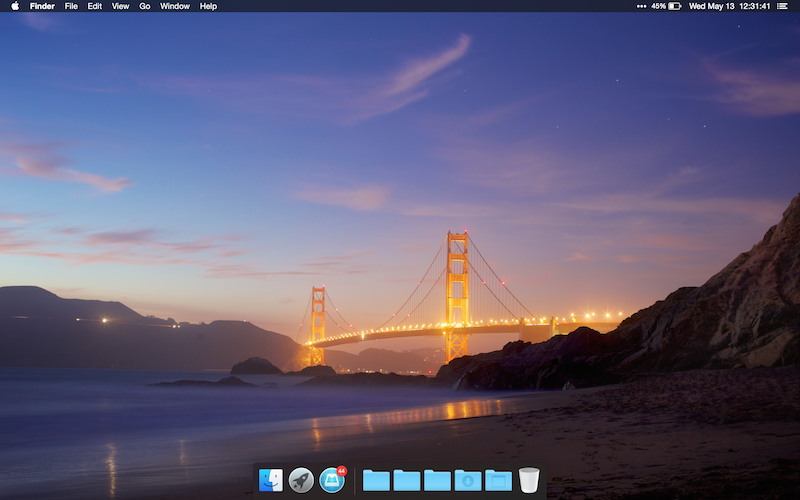Open the Trash in the Dock
Viewport: 800px width, 500px height.
pos(529,480)
